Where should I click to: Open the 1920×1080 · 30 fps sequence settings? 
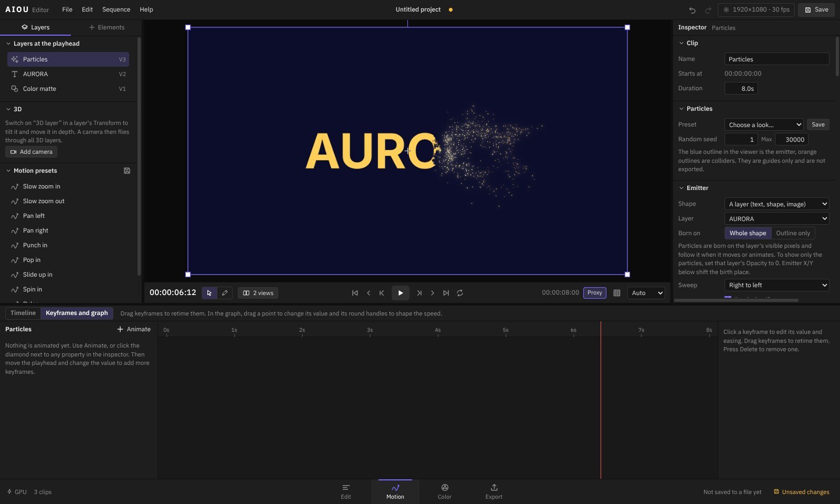point(756,9)
